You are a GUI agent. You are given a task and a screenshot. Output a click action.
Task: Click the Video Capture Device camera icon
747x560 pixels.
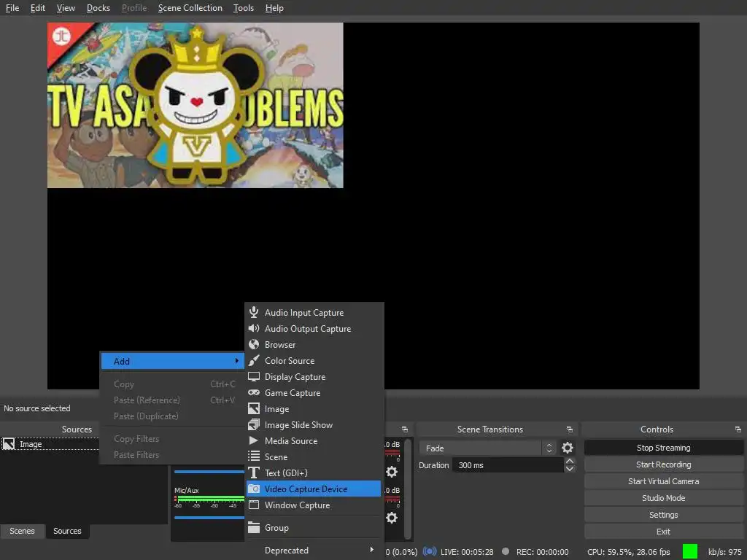pyautogui.click(x=254, y=489)
